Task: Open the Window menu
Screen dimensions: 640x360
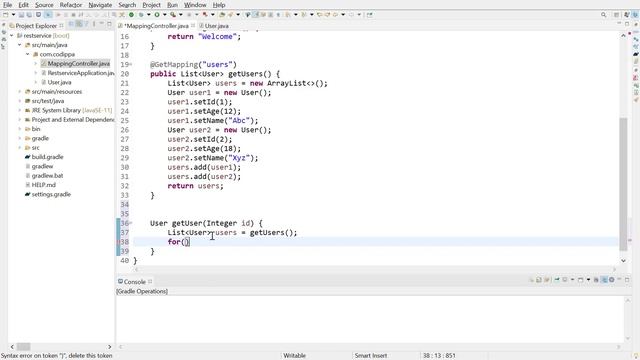Action: 195,5
